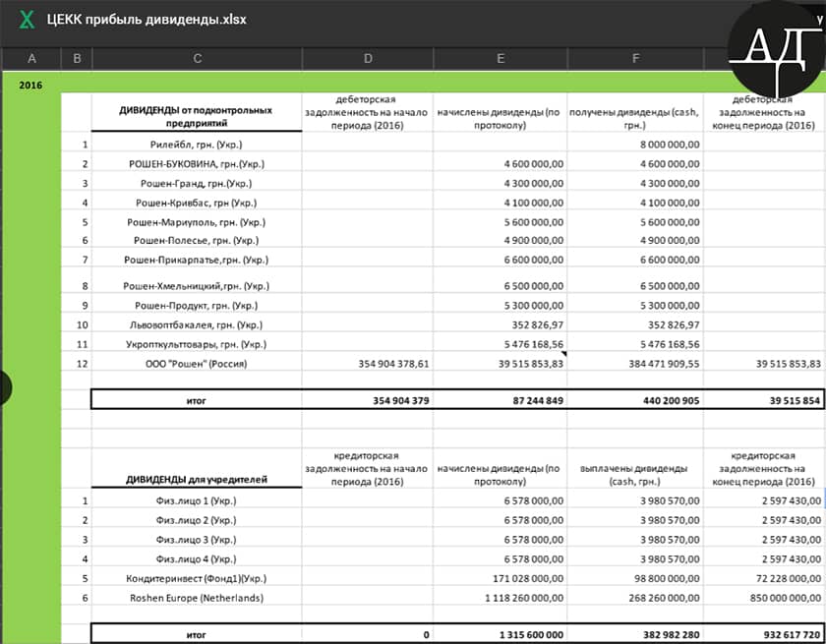Click the green Excel file icon

(x=29, y=20)
